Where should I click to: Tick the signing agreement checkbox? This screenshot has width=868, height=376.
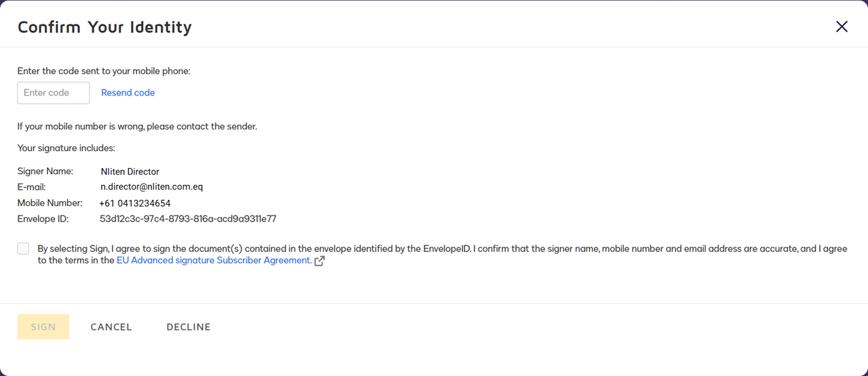tap(24, 249)
